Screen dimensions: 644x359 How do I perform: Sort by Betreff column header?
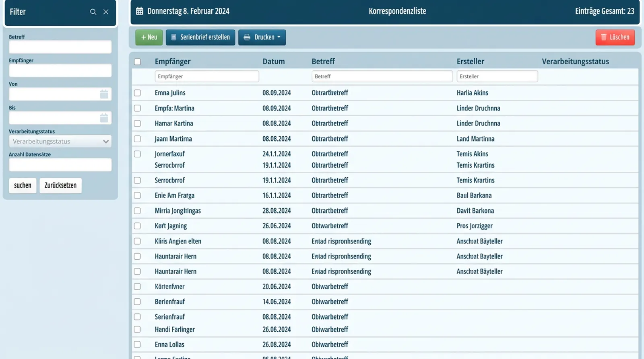click(x=323, y=62)
